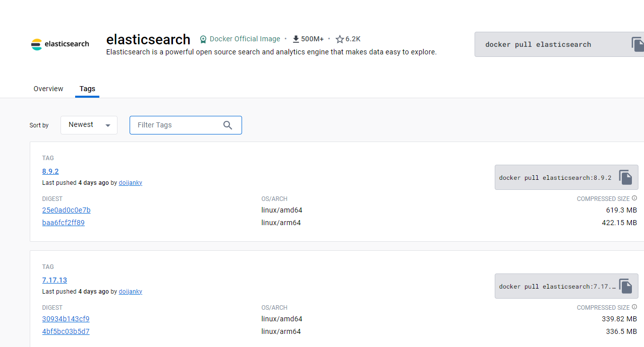Copy the elasticsearch:7.17 pull command
Viewport: 644px width, 347px height.
pos(625,286)
